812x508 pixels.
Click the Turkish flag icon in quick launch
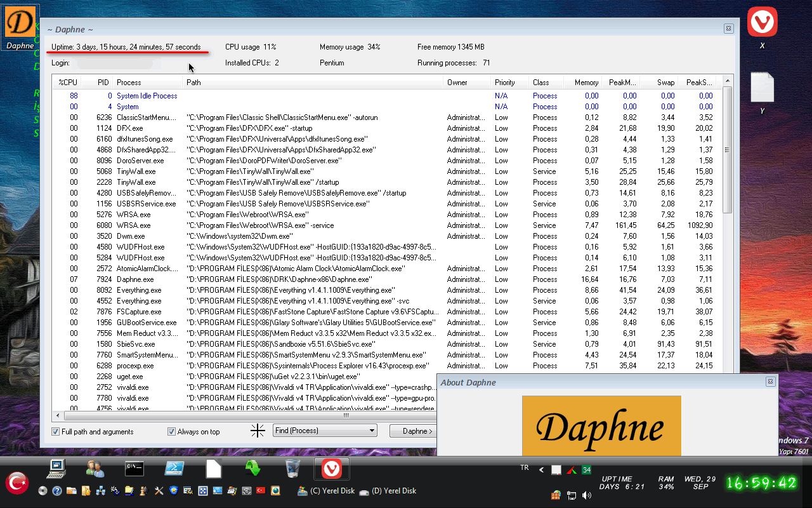[261, 491]
